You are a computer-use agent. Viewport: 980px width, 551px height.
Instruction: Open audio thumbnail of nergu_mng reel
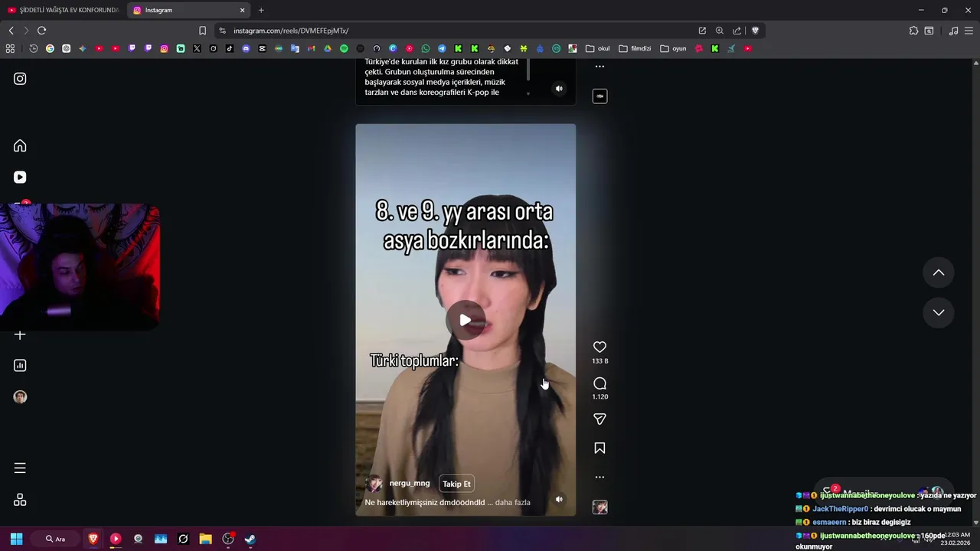coord(599,507)
